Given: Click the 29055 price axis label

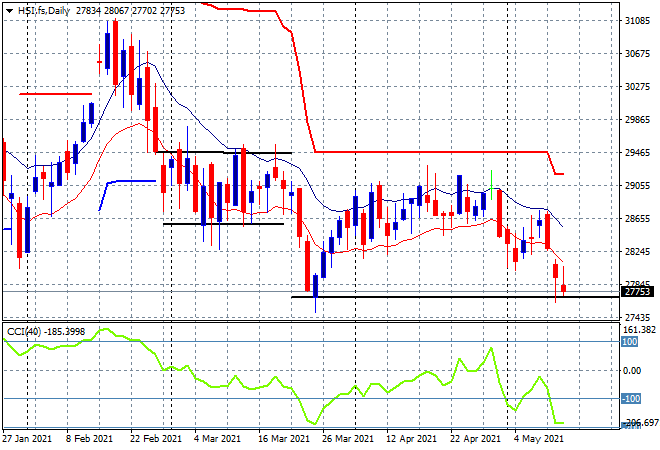Looking at the screenshot, I should [x=637, y=186].
